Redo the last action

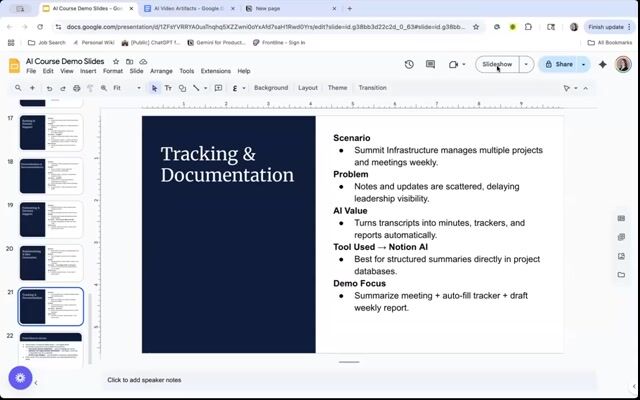63,88
